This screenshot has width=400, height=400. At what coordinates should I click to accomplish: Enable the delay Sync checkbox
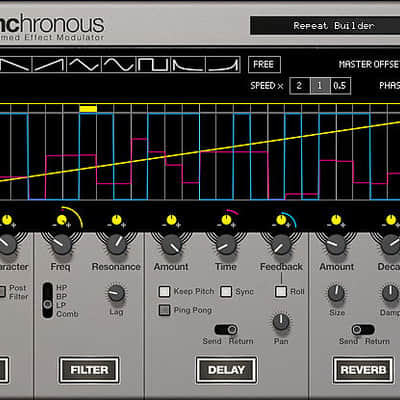coord(226,291)
